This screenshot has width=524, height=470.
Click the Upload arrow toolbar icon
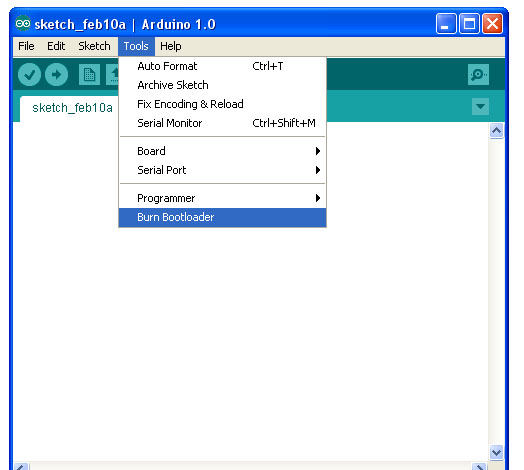[56, 74]
